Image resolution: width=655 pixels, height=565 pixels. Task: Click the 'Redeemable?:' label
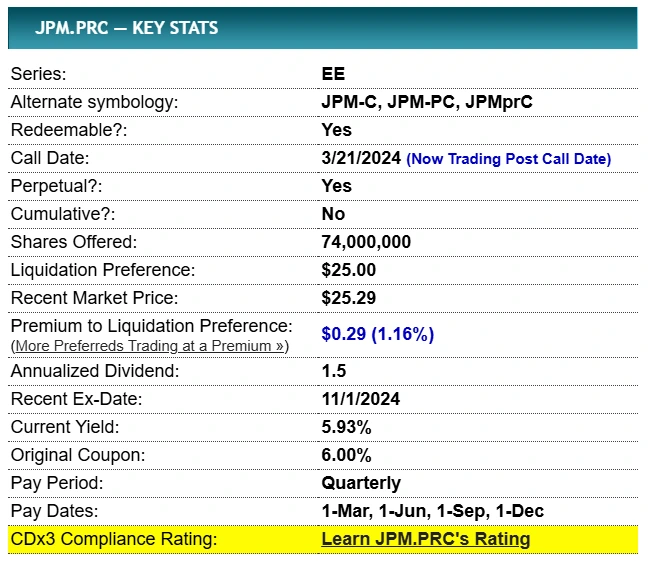pos(69,130)
